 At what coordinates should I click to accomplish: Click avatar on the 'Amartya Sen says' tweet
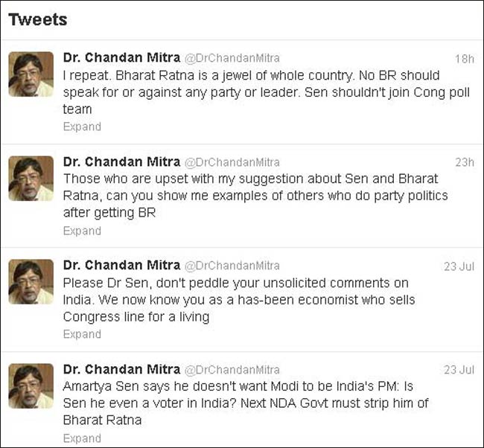[31, 386]
